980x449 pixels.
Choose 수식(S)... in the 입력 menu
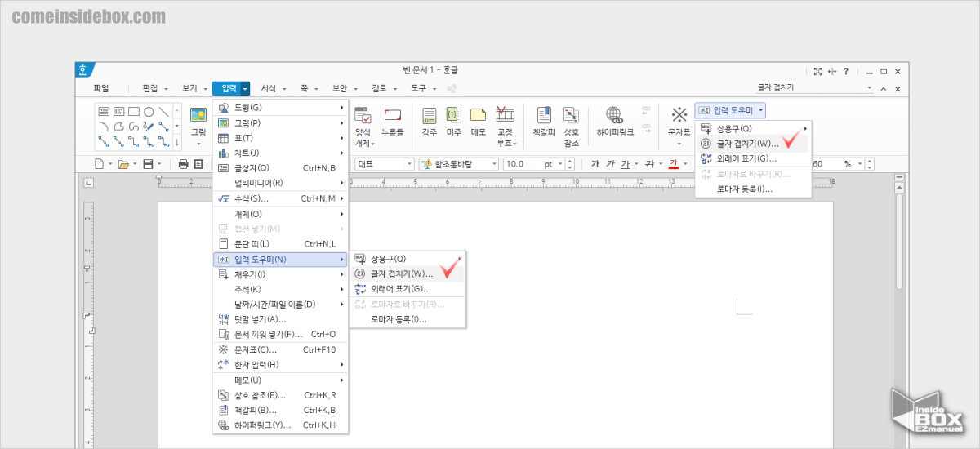click(x=281, y=198)
